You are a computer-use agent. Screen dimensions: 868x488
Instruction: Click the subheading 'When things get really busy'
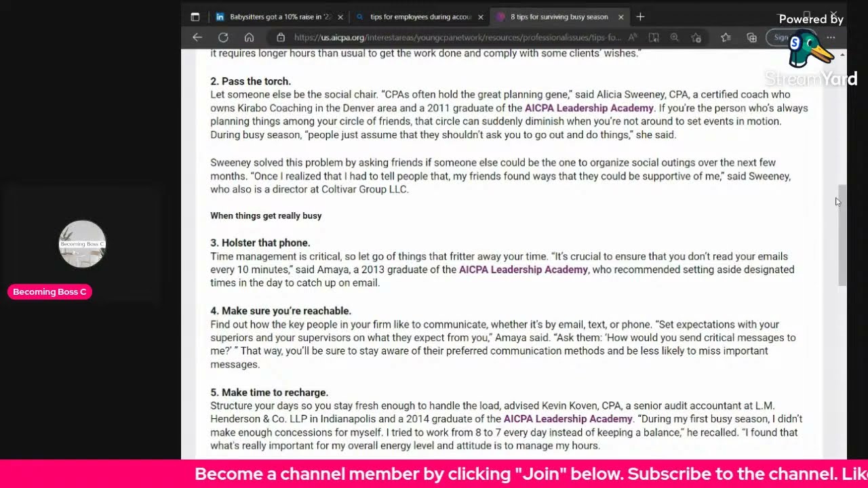[266, 216]
